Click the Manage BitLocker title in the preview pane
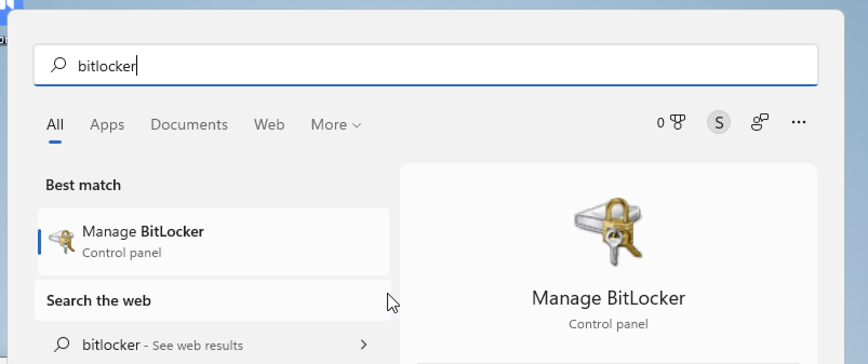 click(609, 298)
